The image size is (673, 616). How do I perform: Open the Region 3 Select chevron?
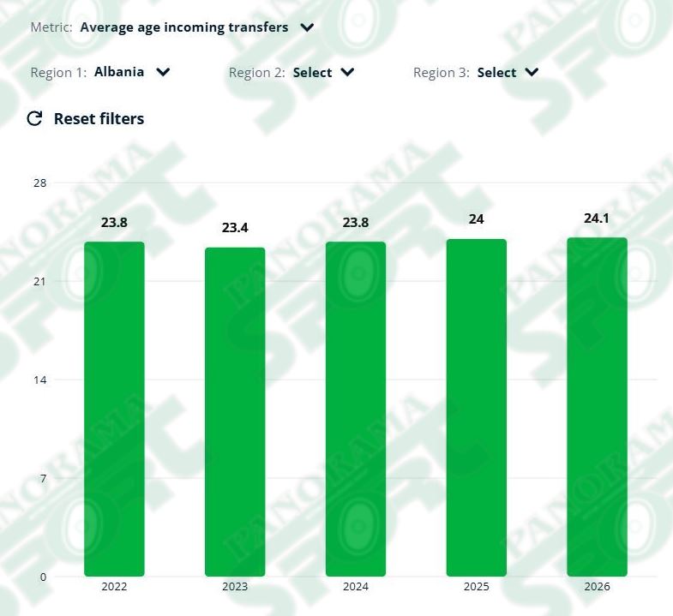pos(532,72)
